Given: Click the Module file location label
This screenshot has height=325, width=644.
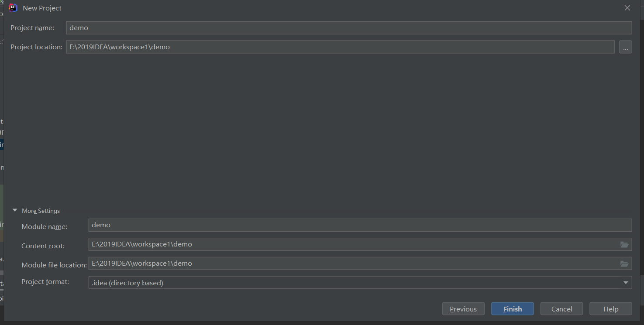Looking at the screenshot, I should 54,265.
